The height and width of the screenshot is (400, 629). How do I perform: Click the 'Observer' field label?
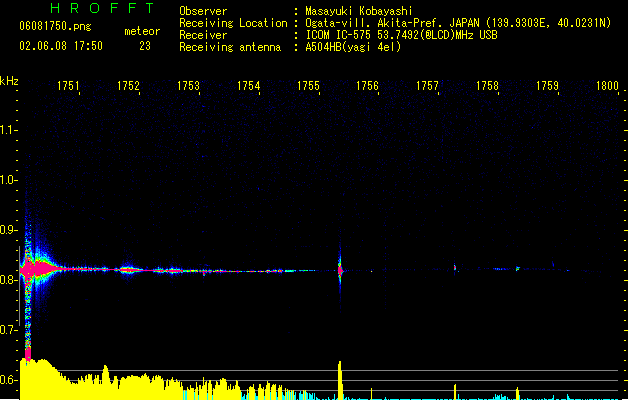pyautogui.click(x=203, y=11)
